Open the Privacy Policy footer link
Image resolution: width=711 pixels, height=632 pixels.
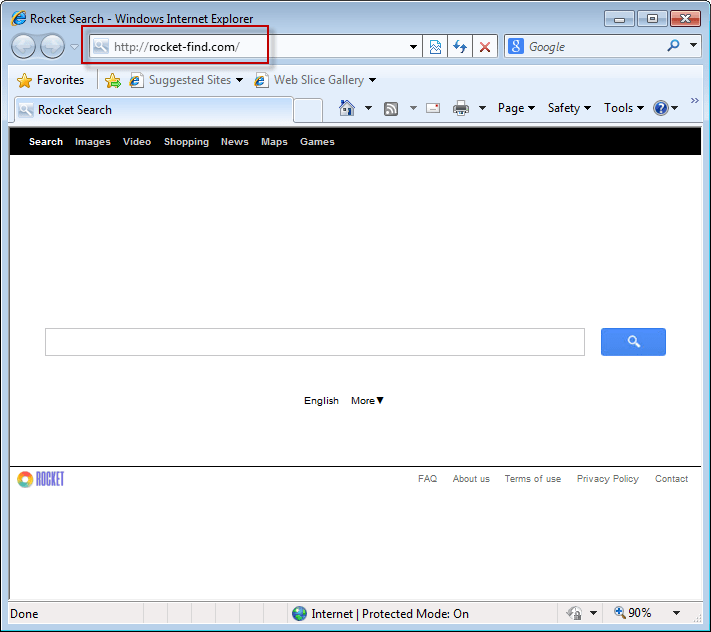(x=608, y=479)
